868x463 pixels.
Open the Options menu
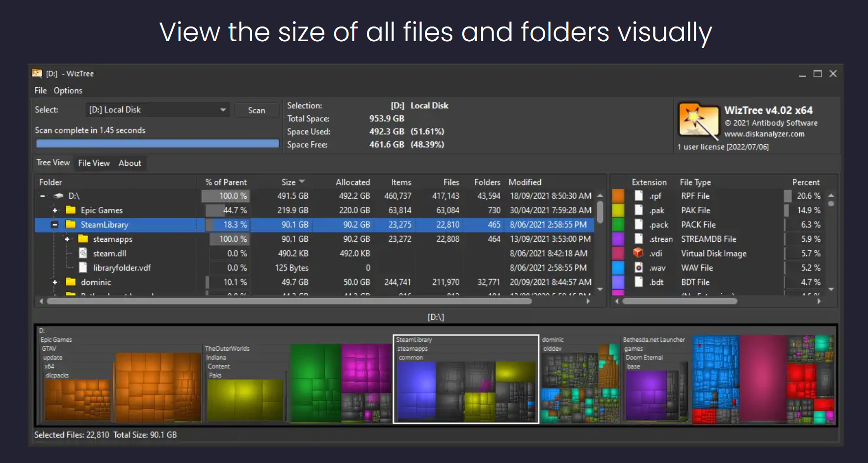pos(68,91)
